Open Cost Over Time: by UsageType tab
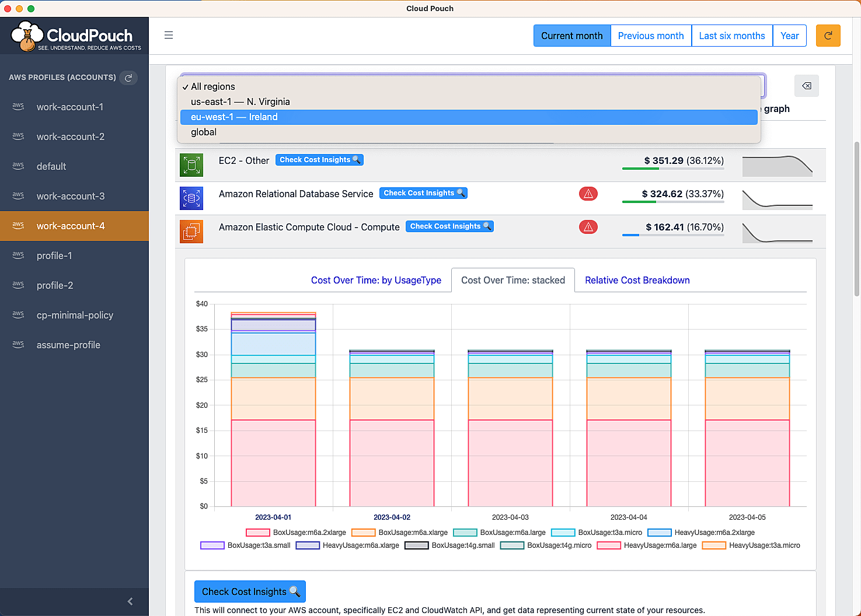This screenshot has width=861, height=616. 376,280
